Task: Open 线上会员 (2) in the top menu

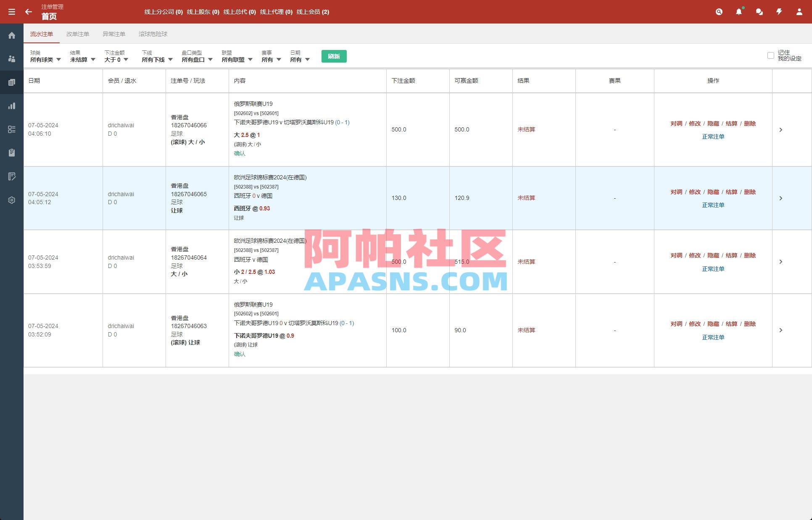Action: (312, 12)
